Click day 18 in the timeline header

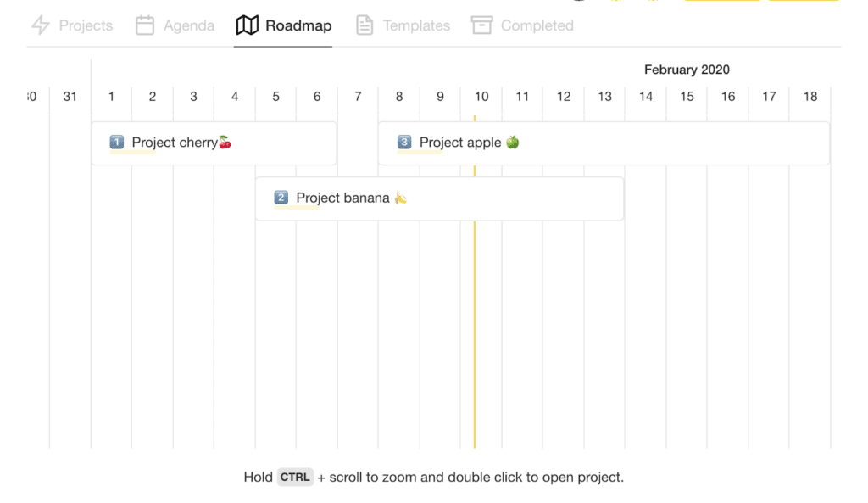(x=810, y=97)
